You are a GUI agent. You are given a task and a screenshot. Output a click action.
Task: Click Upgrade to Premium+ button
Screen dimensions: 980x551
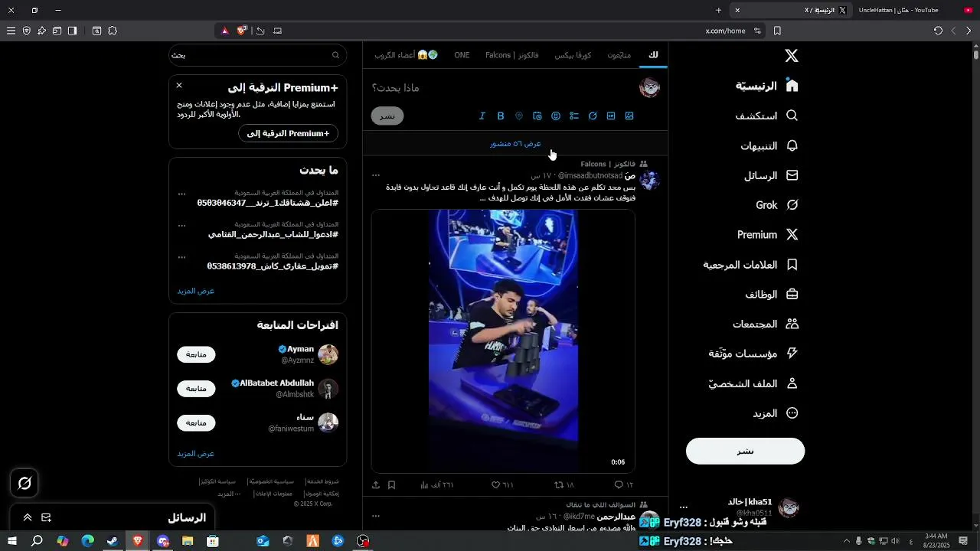pos(288,133)
